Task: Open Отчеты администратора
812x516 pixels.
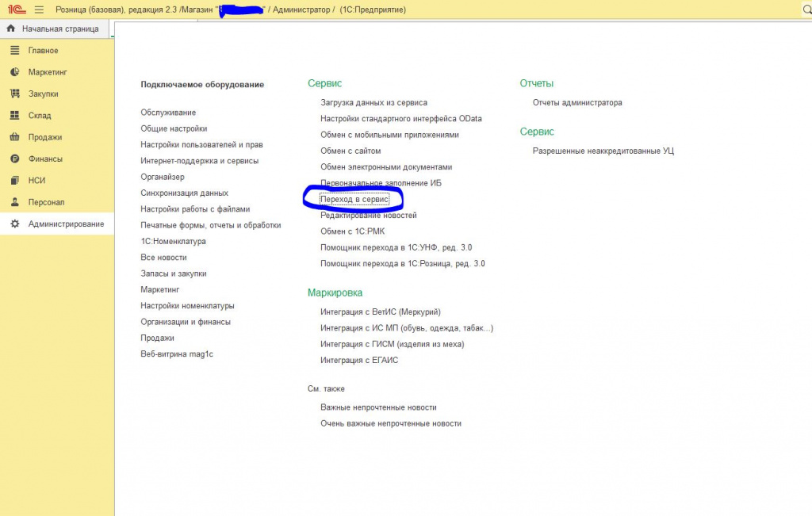Action: pyautogui.click(x=577, y=102)
